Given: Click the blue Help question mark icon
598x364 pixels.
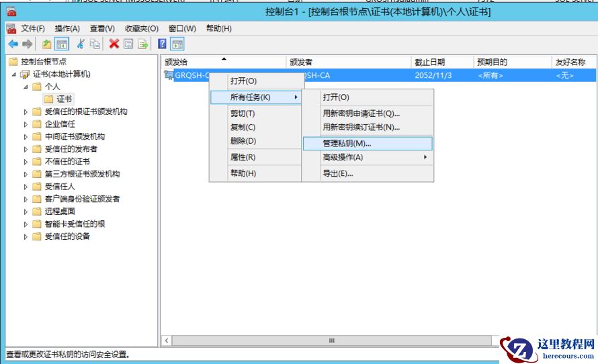Looking at the screenshot, I should 162,44.
